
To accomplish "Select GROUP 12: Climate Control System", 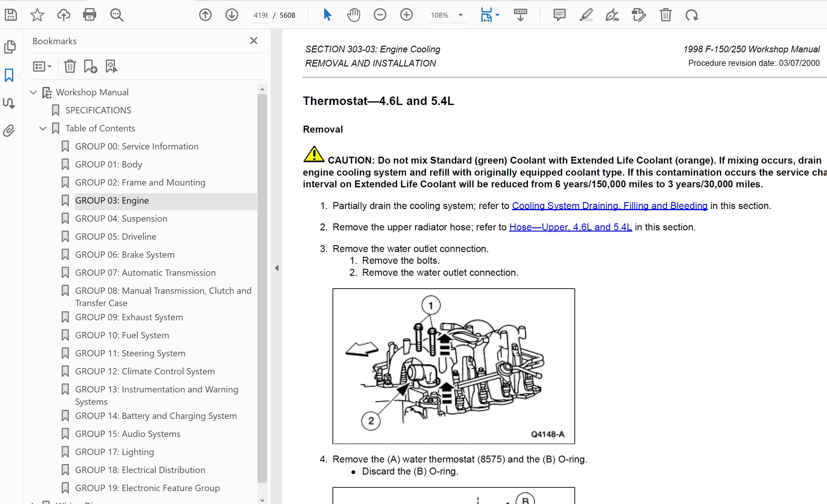I will tap(145, 371).
